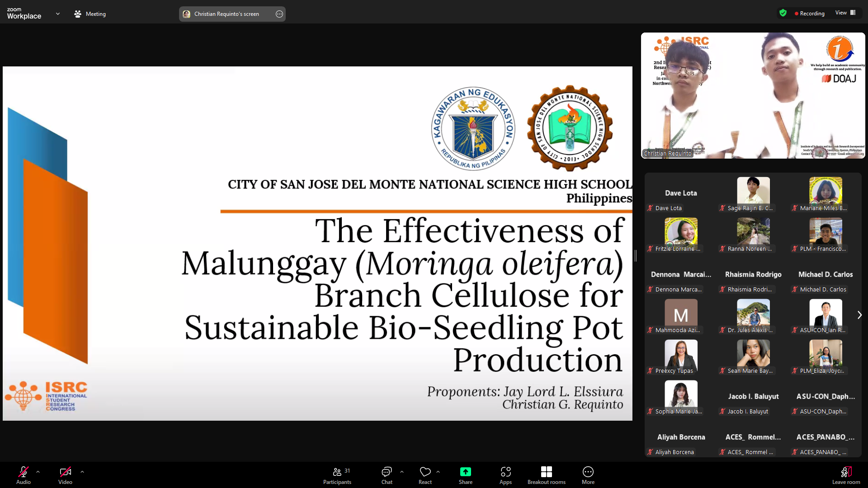Click the panel resize divider handle
This screenshot has width=868, height=488.
[x=636, y=256]
